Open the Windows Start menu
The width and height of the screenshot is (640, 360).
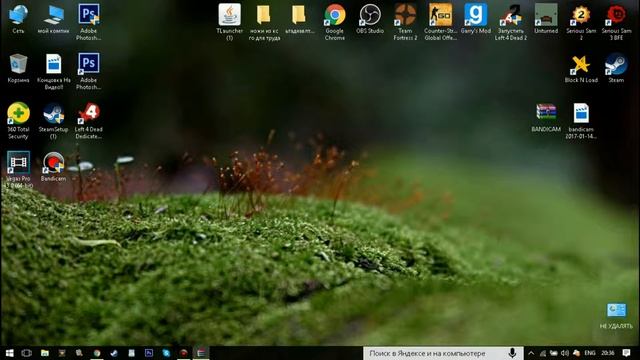click(9, 353)
